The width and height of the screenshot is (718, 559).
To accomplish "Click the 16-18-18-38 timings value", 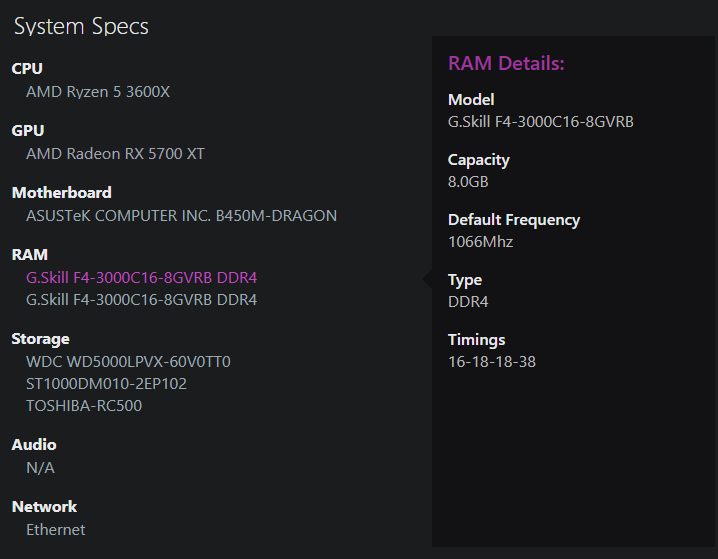I will (491, 361).
